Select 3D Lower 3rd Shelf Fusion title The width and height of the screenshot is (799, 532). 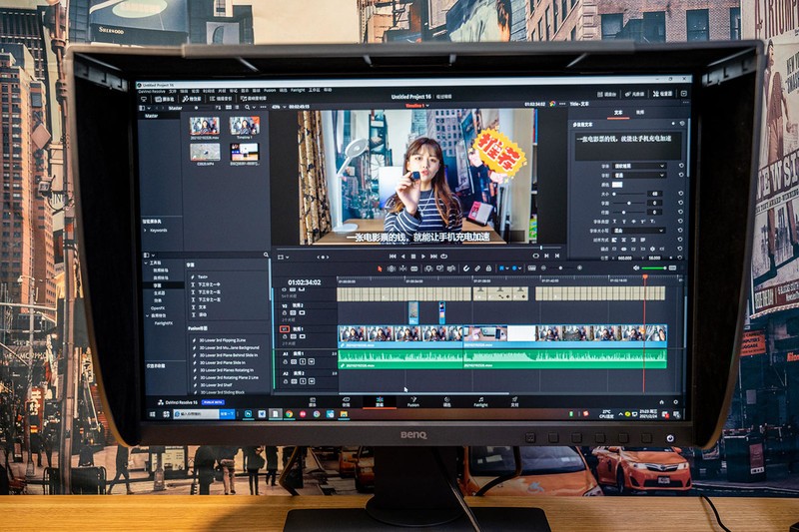(215, 385)
